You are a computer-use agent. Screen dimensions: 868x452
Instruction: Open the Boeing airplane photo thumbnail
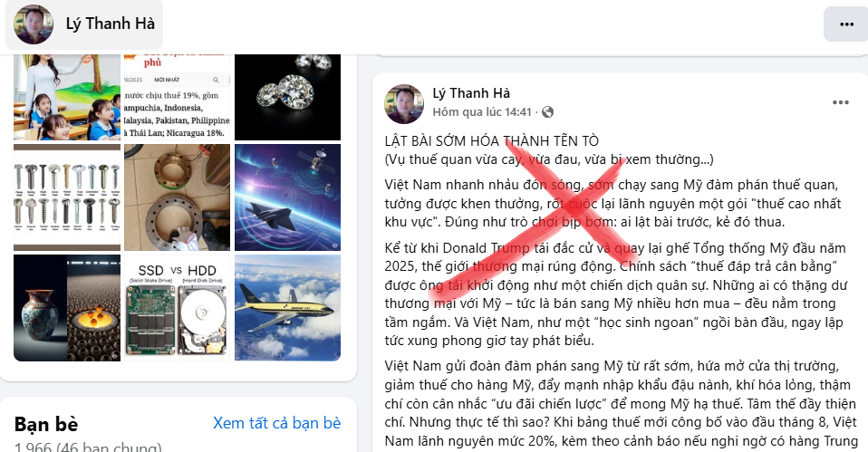288,308
